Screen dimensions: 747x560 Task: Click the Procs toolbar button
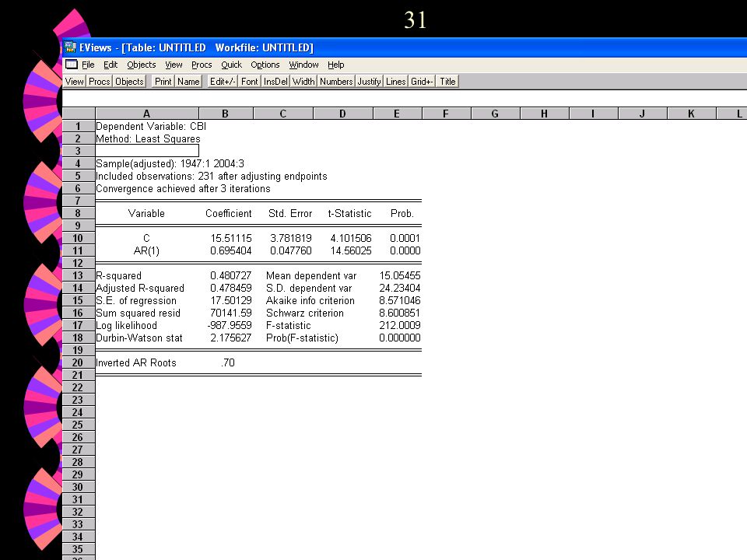[99, 82]
